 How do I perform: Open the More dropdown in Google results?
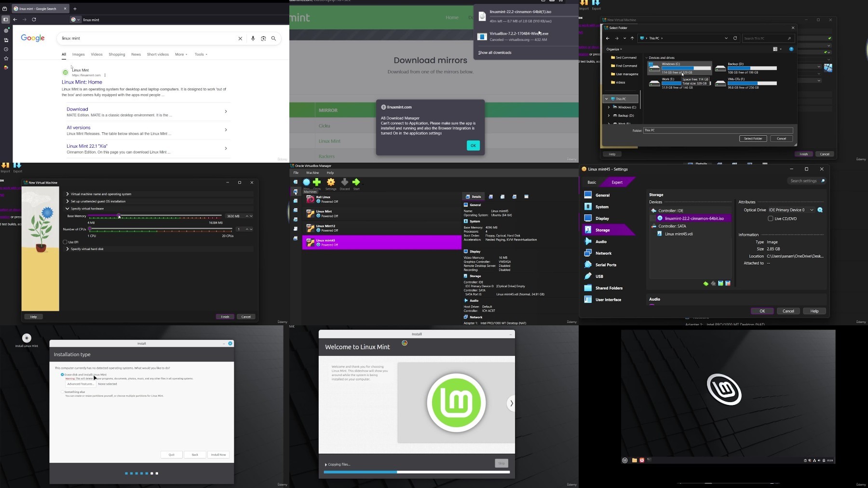pos(181,55)
